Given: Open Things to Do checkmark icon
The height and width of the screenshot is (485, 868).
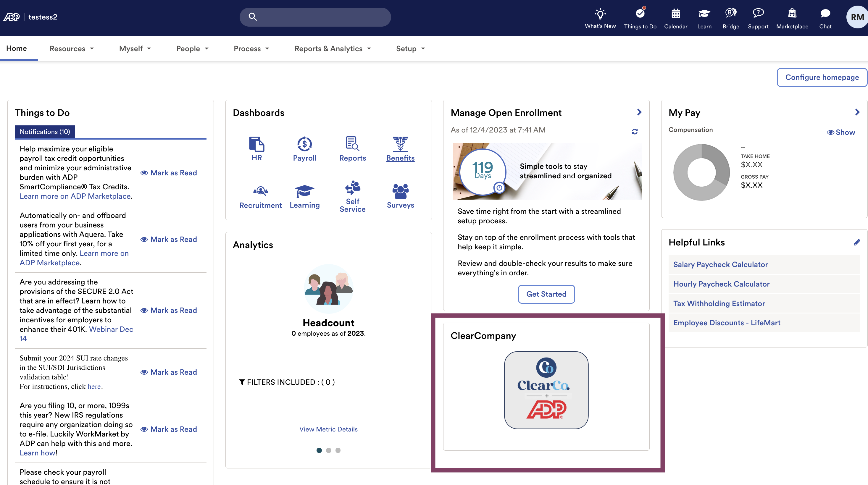Looking at the screenshot, I should point(640,14).
